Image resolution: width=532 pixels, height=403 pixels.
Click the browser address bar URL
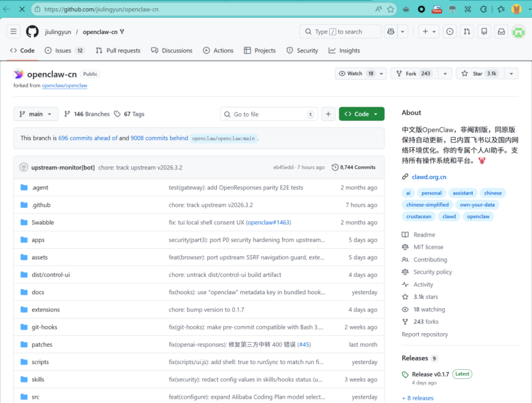coord(101,9)
